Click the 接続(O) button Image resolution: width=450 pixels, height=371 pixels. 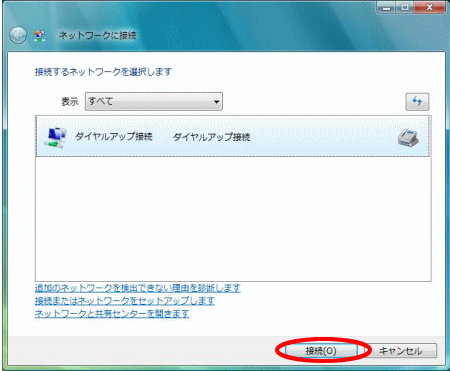(x=321, y=350)
